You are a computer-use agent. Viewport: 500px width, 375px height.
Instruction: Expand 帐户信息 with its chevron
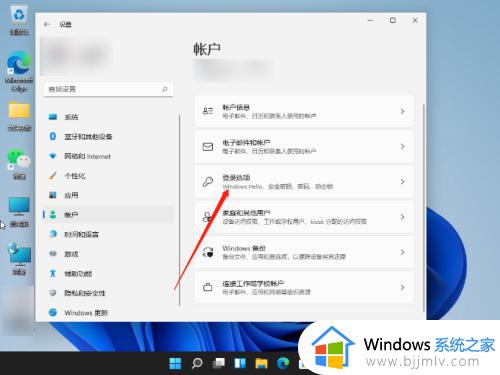pos(403,111)
